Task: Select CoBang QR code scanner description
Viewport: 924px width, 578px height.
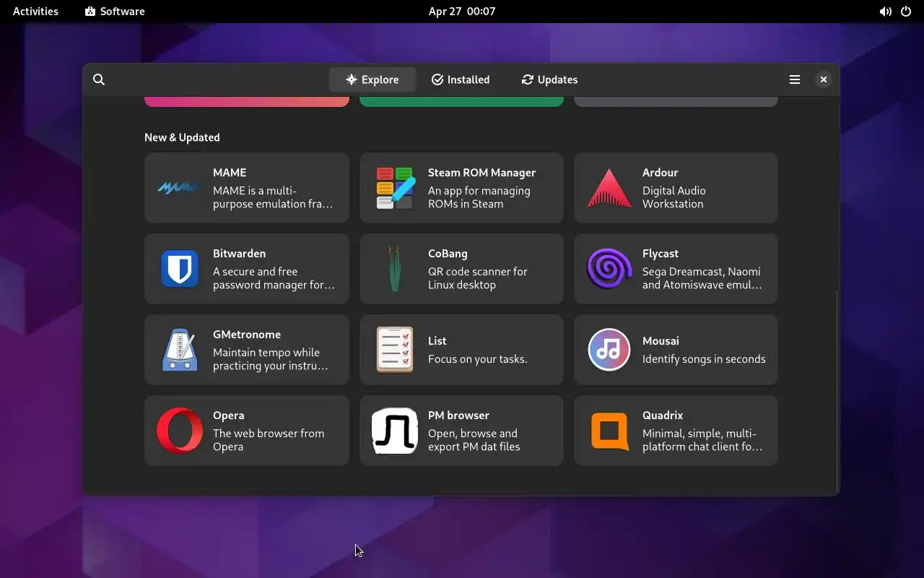Action: [478, 278]
